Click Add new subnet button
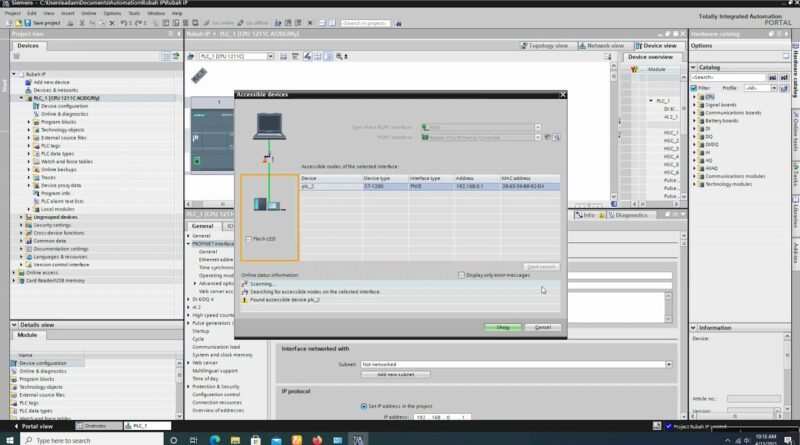 coord(395,375)
